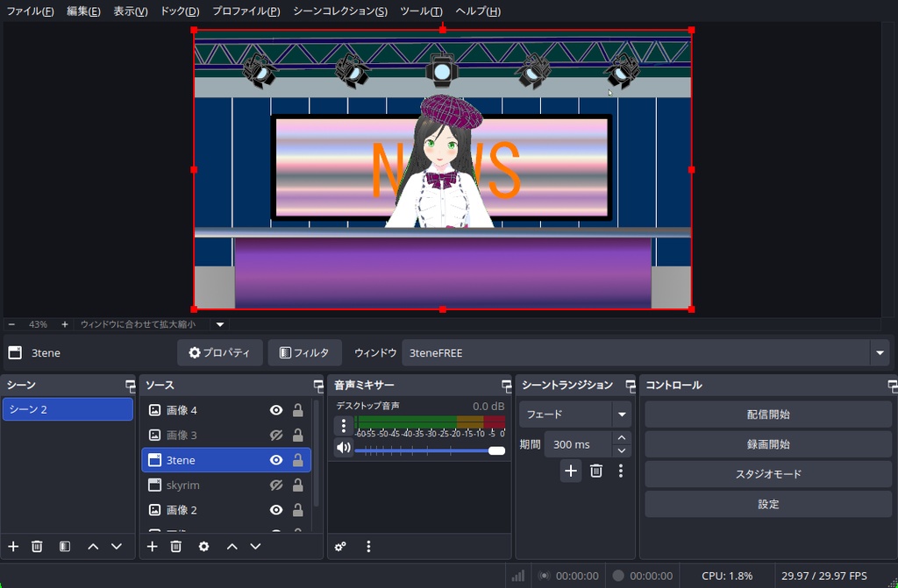Hide the 画像 4 source with its eye icon
This screenshot has height=588, width=898.
point(275,409)
